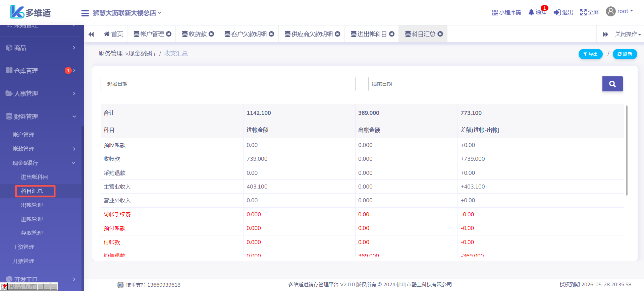
Task: Switch to the 客户欠款明细 tab
Action: [249, 34]
